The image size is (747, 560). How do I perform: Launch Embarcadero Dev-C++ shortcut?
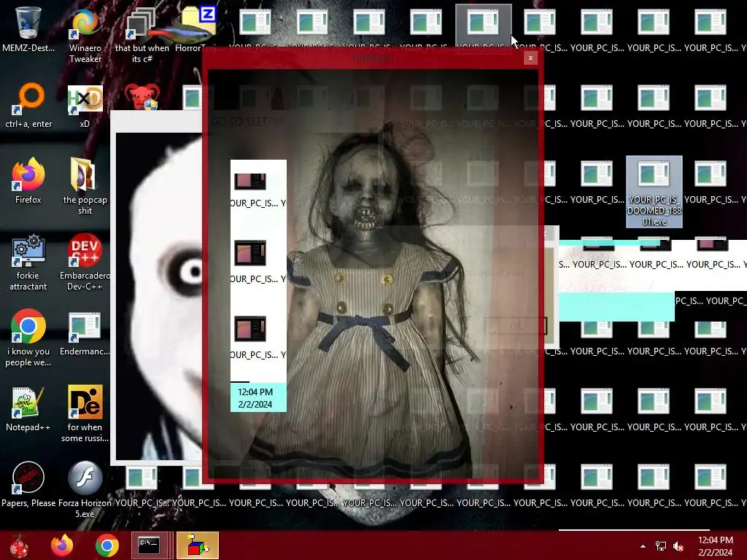(x=85, y=262)
